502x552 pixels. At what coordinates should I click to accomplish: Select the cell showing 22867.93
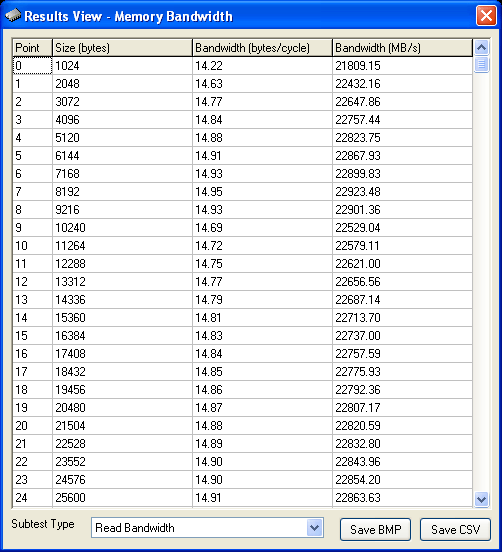tap(402, 156)
